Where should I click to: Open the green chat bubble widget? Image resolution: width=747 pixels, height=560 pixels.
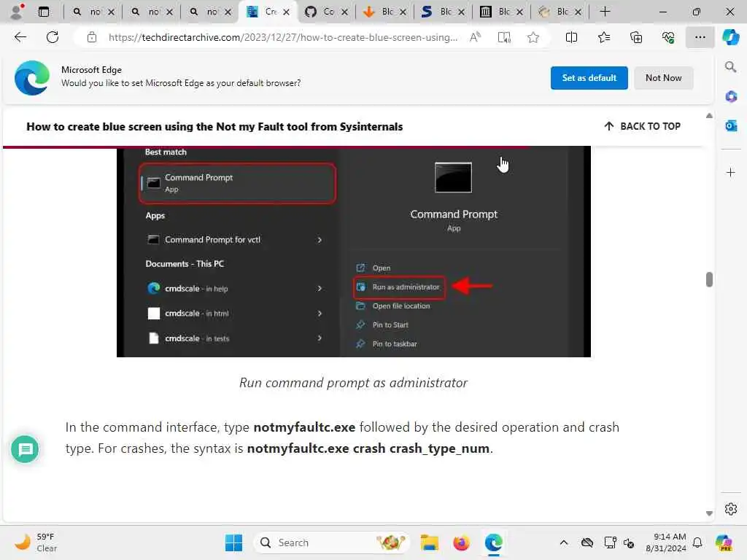click(x=25, y=449)
